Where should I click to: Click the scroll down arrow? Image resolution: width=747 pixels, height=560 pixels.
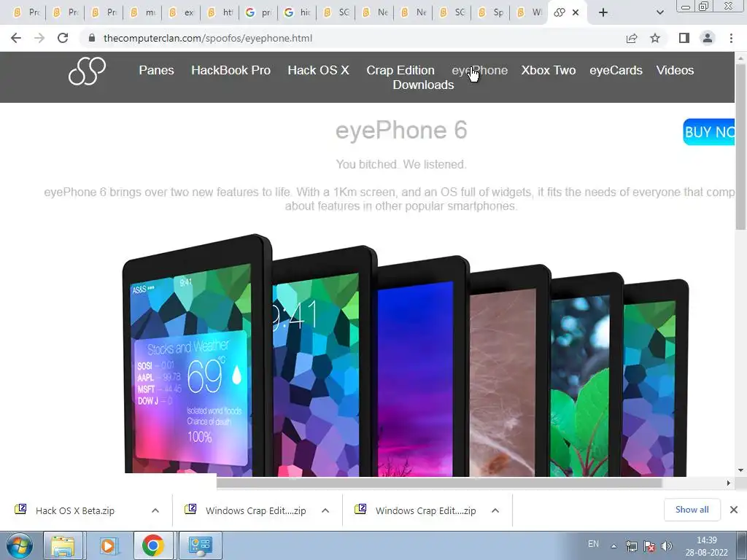pos(741,470)
